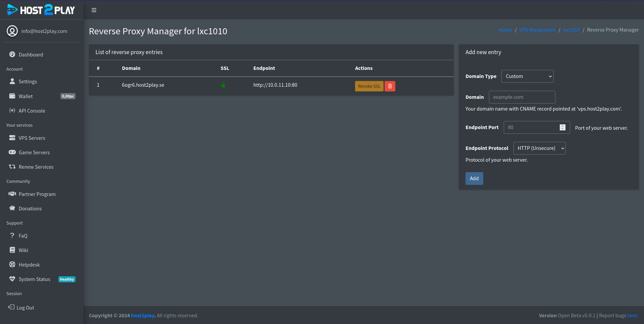Image resolution: width=644 pixels, height=324 pixels.
Task: Click the SSL column header
Action: coord(225,68)
